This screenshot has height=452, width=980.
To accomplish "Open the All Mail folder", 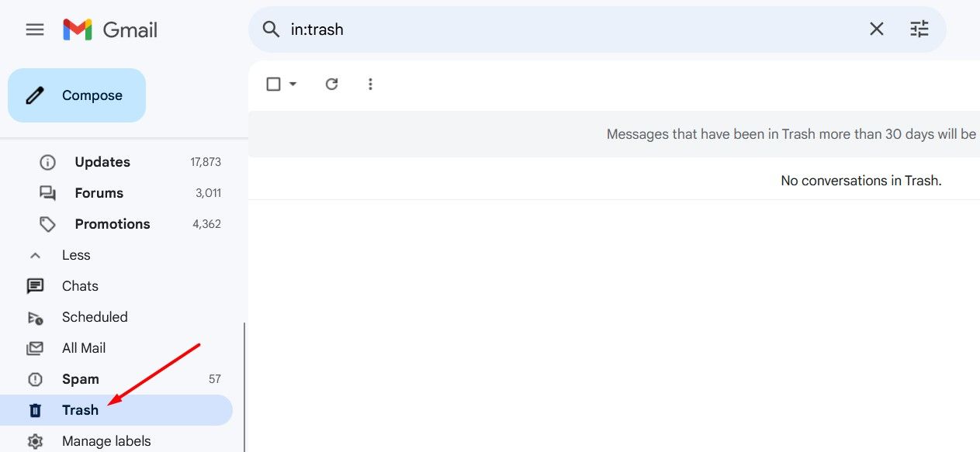I will [84, 348].
